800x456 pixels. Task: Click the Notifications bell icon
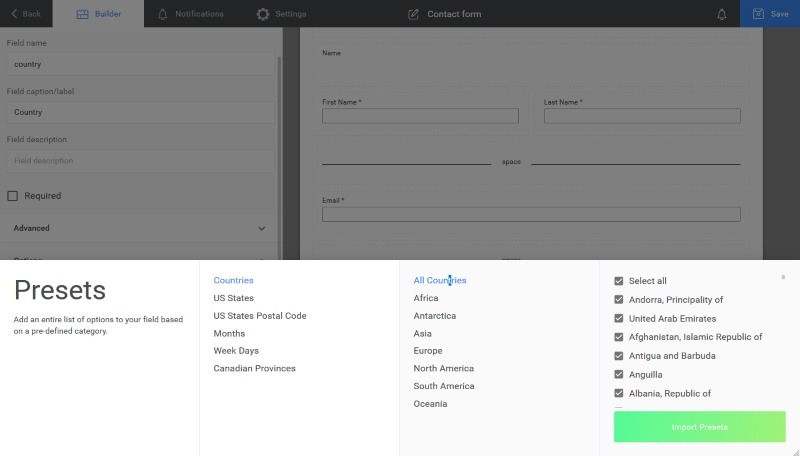(163, 14)
